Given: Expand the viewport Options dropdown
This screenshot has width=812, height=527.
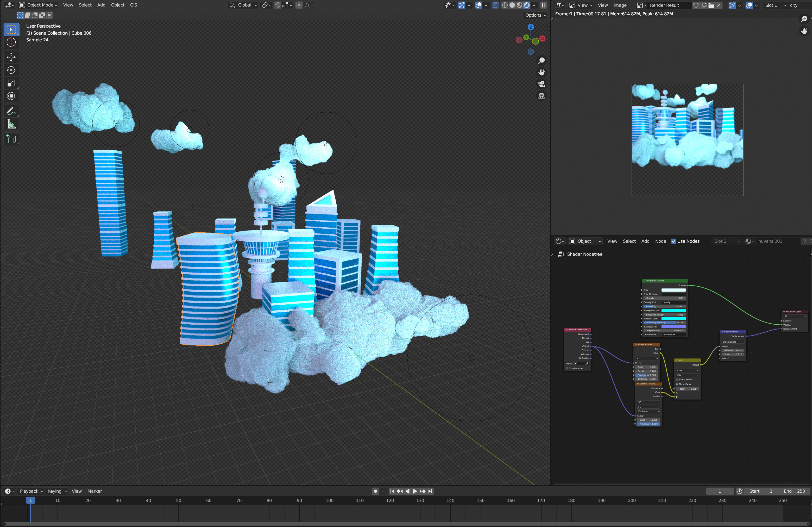Looking at the screenshot, I should click(x=536, y=15).
